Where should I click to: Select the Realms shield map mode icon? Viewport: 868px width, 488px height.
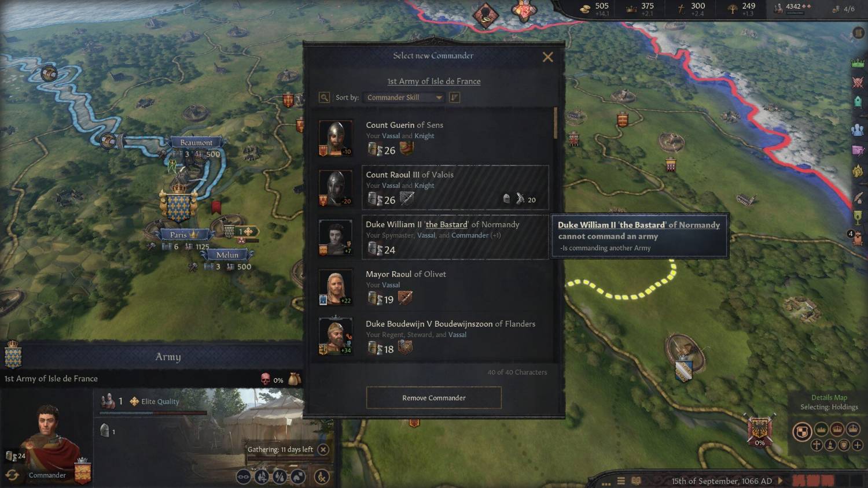coord(802,431)
